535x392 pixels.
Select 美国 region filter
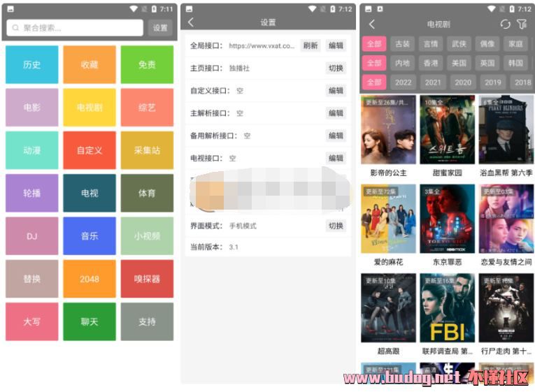(459, 63)
